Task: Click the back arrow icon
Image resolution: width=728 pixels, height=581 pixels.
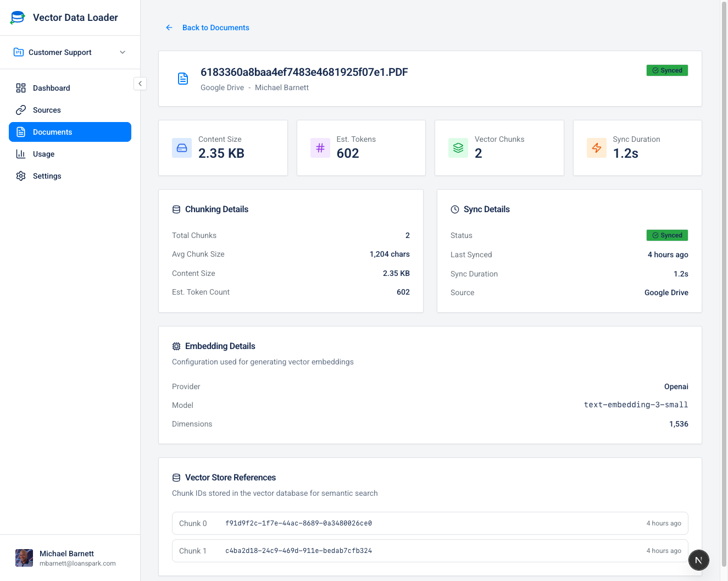Action: pos(169,27)
